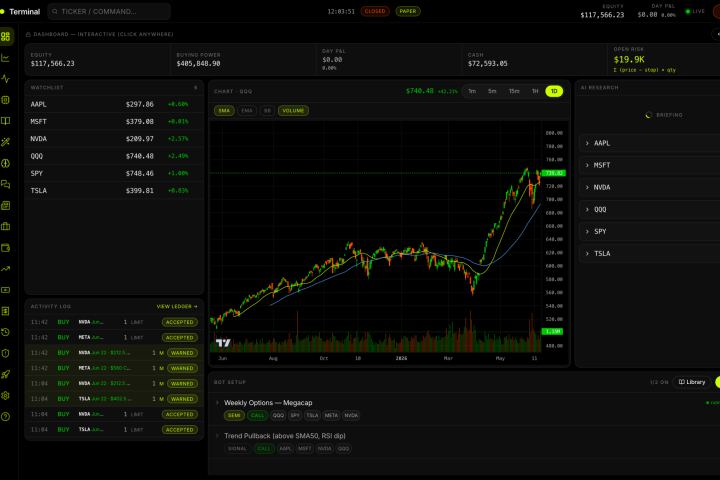Expand QQQ row in AI Research
720x480 pixels.
click(650, 209)
